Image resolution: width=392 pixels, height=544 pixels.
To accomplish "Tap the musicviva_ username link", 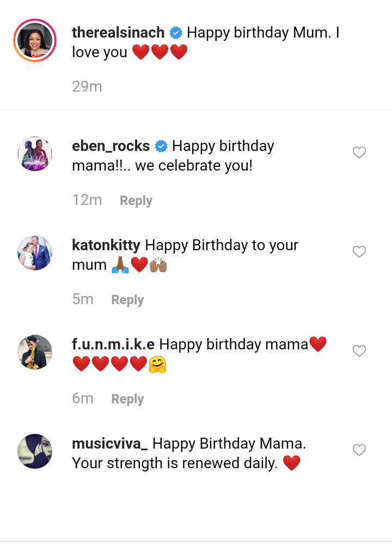I will pos(110,444).
